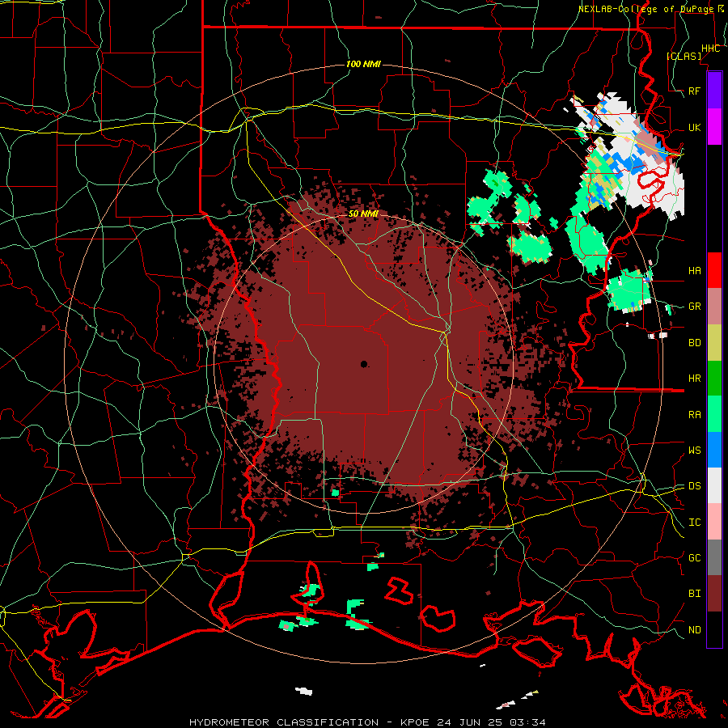The height and width of the screenshot is (728, 728).
Task: Pick the dusty-pink GR legend swatch
Action: 714,307
